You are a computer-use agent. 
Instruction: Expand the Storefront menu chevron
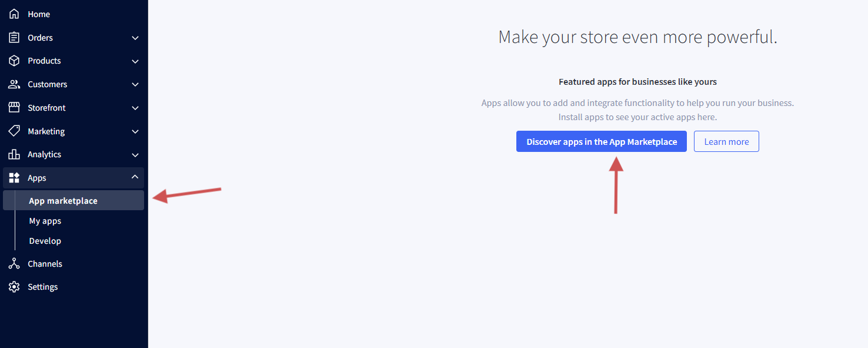pyautogui.click(x=135, y=108)
